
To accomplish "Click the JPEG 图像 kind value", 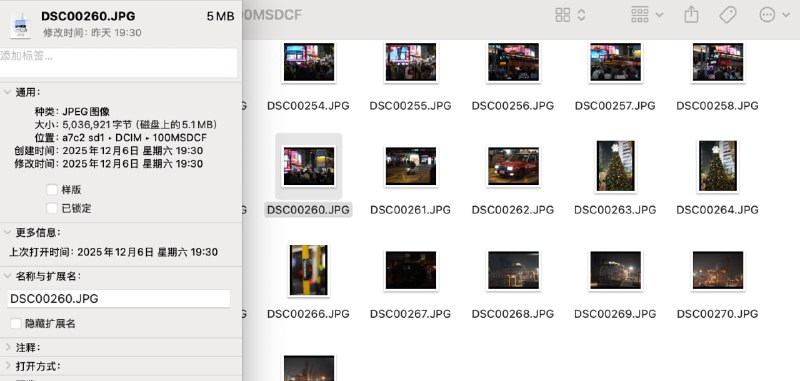I will pos(86,112).
